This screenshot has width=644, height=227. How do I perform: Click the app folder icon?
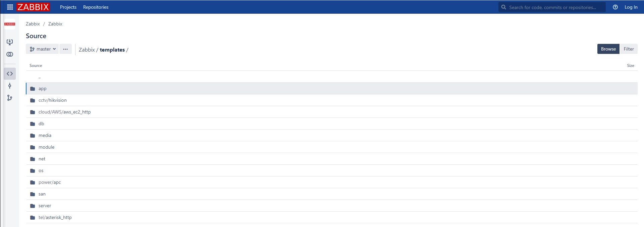33,89
